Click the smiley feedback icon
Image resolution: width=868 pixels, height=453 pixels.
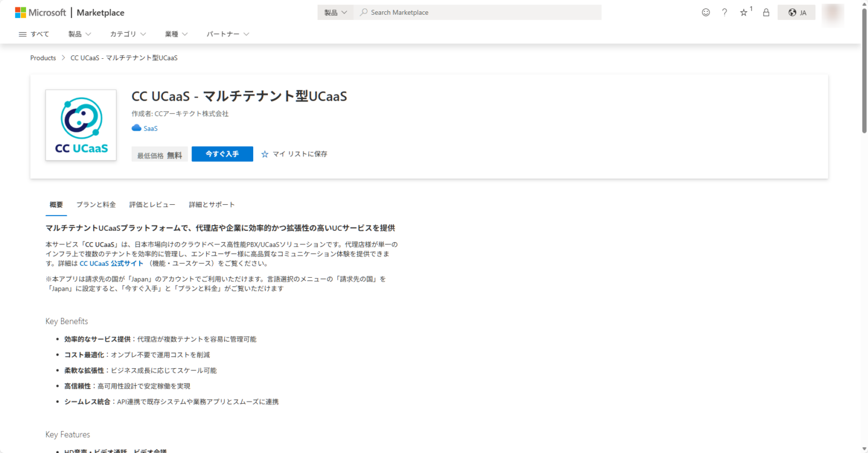[x=706, y=12]
